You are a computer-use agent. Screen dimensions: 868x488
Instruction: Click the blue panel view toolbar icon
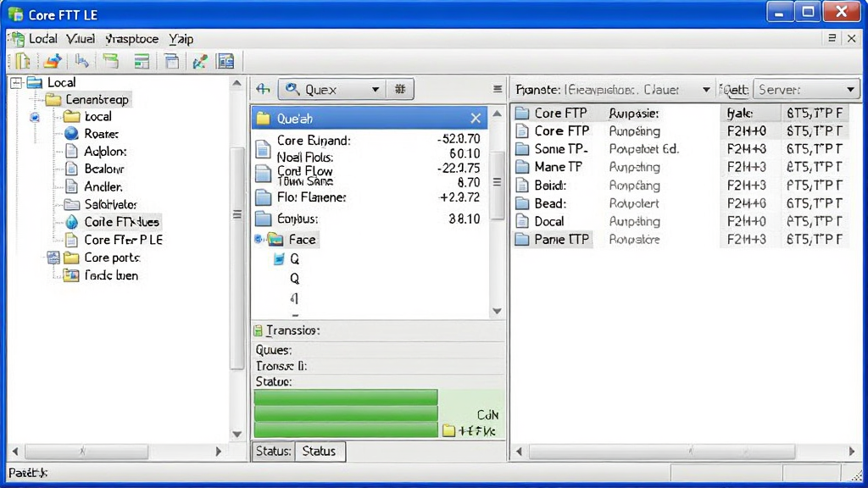click(x=225, y=61)
